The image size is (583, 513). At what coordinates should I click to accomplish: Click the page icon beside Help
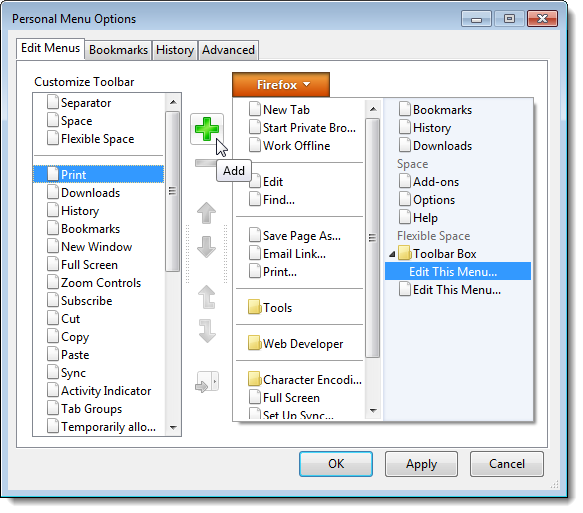coord(405,217)
